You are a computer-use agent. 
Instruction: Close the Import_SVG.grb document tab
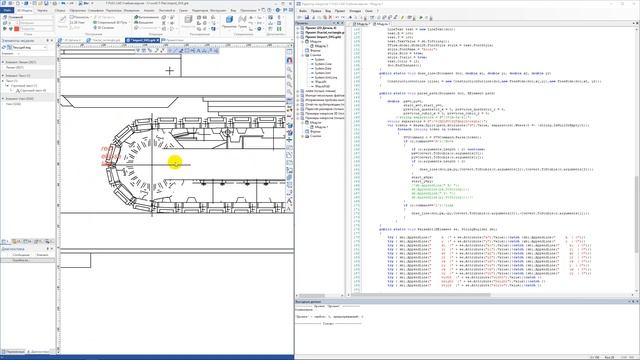158,40
